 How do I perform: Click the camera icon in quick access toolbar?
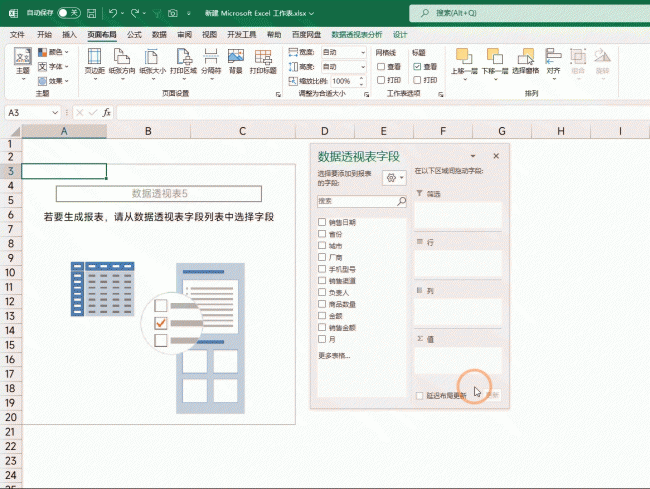point(173,13)
